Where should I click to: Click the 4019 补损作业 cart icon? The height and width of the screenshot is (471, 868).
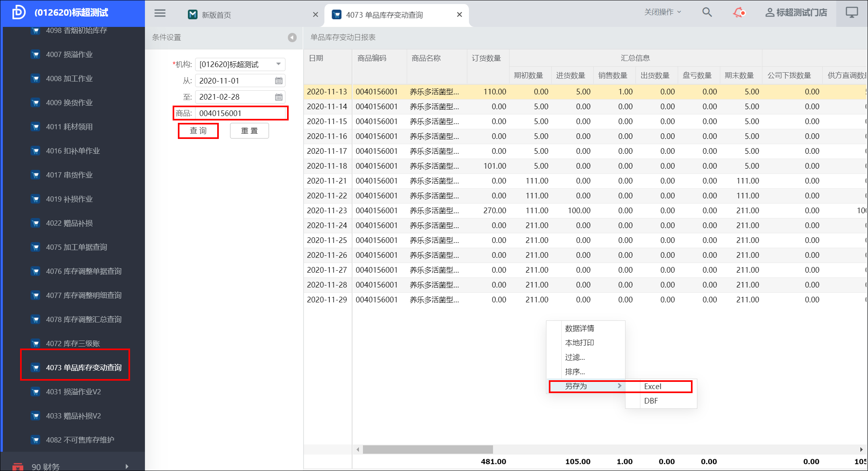[36, 199]
